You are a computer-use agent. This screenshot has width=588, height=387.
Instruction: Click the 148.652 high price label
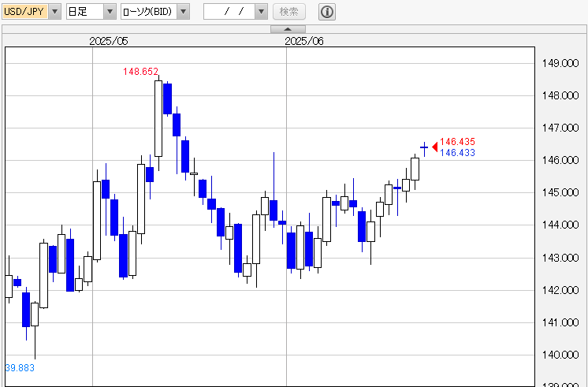[140, 71]
